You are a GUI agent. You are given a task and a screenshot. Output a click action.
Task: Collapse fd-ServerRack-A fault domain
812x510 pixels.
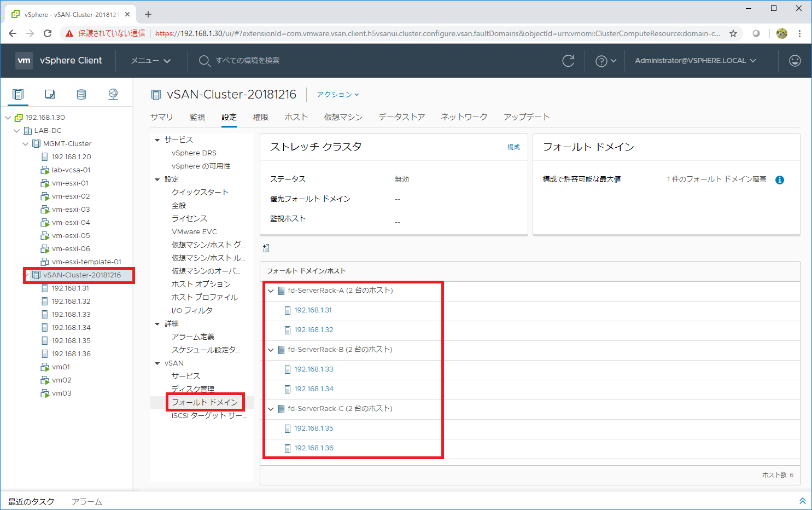[271, 291]
